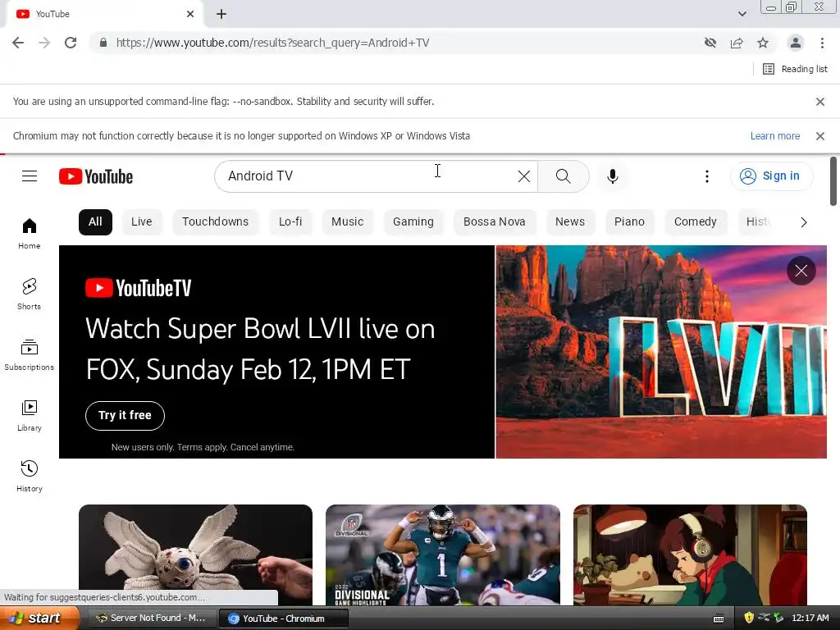840x630 pixels.
Task: Open the lofi girl video thumbnail
Action: (x=690, y=555)
